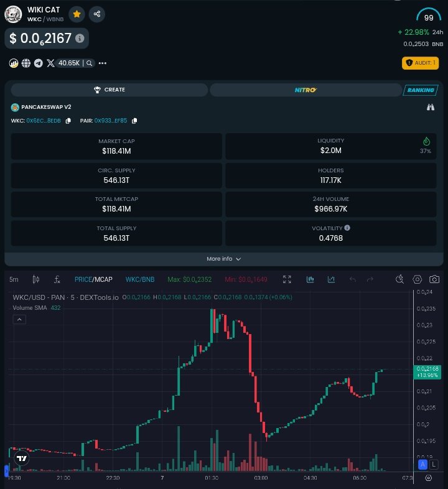Open the AUDIT: 1 badge
448x489 pixels.
pos(420,63)
